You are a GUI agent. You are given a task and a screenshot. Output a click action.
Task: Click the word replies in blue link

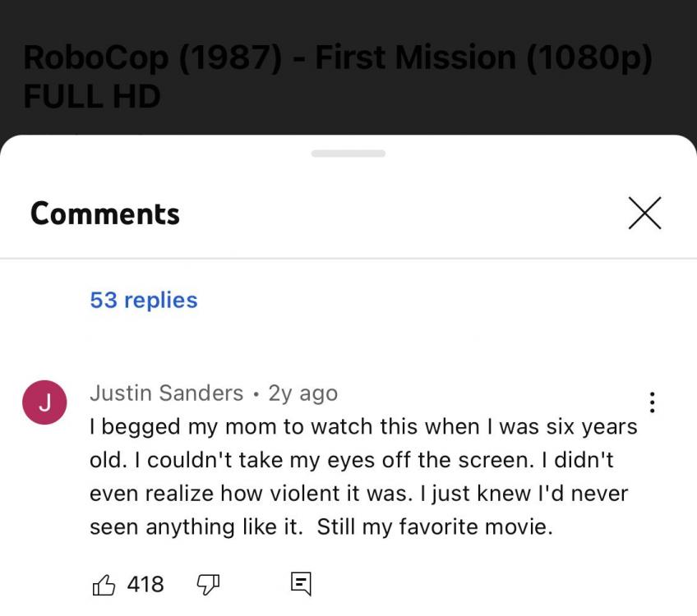[161, 301]
